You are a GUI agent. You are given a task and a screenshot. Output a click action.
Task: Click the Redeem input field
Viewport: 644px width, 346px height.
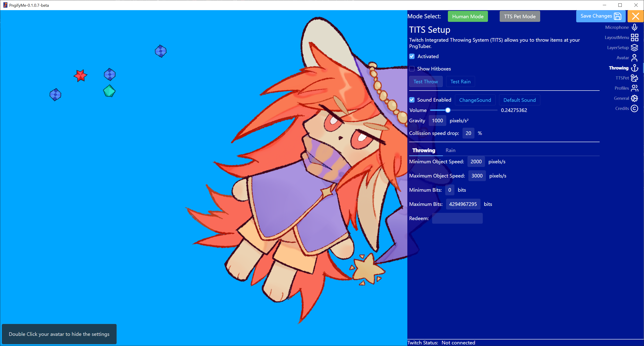(x=457, y=218)
